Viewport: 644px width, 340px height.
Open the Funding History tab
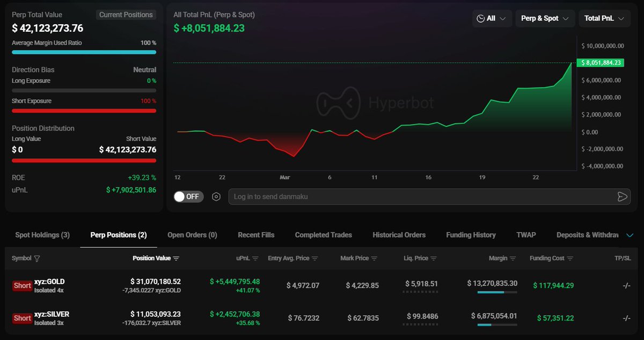471,235
